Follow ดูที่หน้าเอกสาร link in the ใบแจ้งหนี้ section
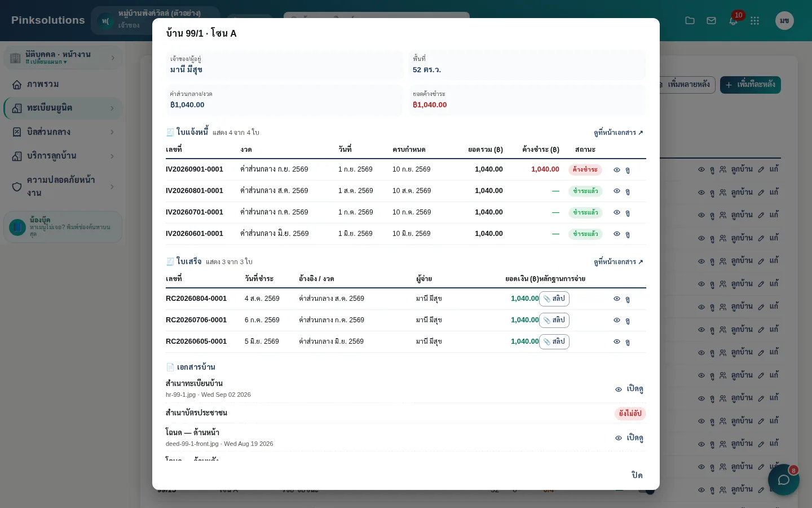Viewport: 812px width, 508px height. pyautogui.click(x=619, y=133)
